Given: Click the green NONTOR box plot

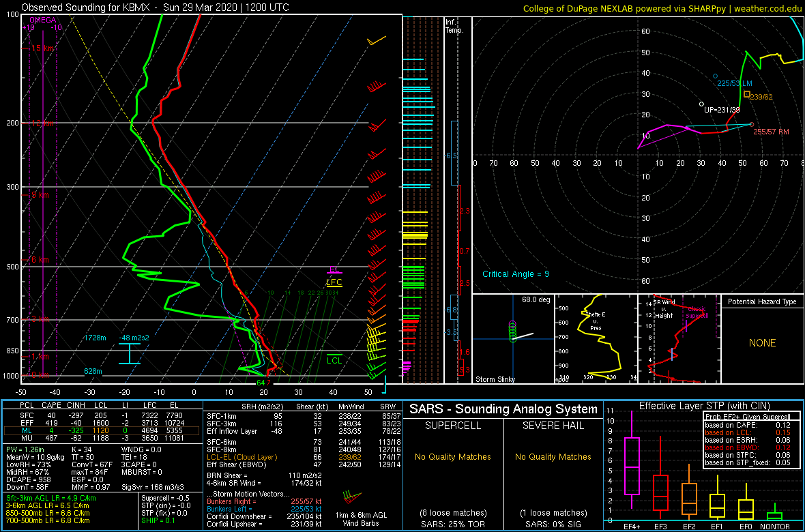Looking at the screenshot, I should click(775, 513).
